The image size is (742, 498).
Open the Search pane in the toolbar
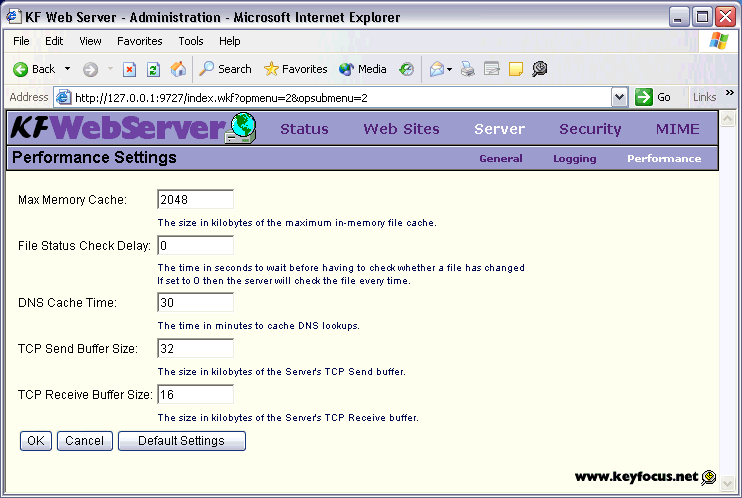click(225, 69)
